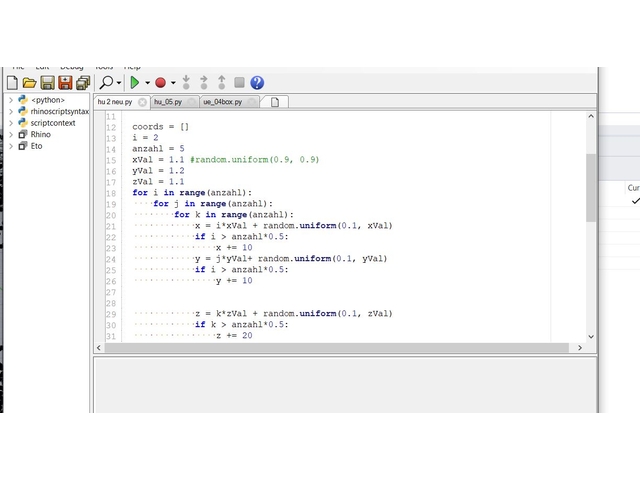Screen dimensions: 640x480
Task: Click line number 27 in the gutter
Action: pyautogui.click(x=111, y=292)
